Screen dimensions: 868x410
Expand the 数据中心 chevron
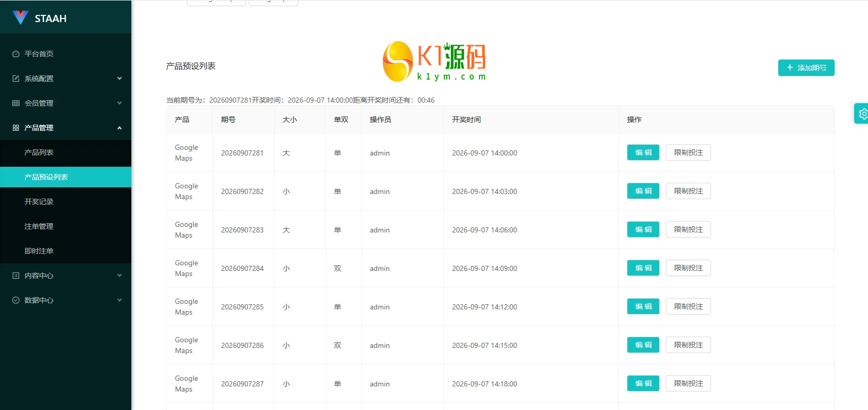120,300
